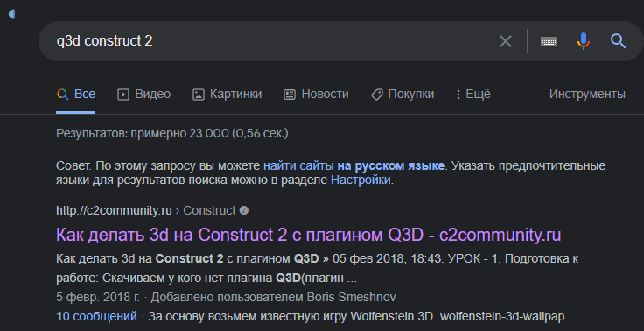Click the Картинки tab image icon
This screenshot has height=331, width=644.
(199, 95)
